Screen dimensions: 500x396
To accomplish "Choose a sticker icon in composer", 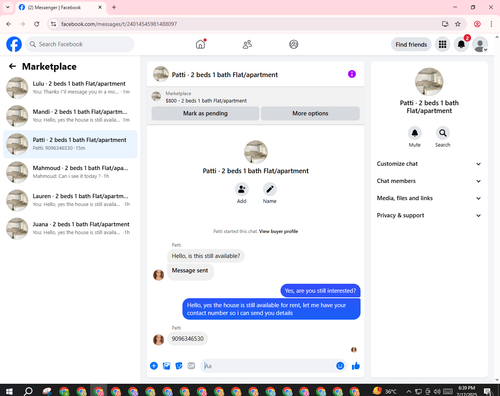I will click(x=179, y=366).
